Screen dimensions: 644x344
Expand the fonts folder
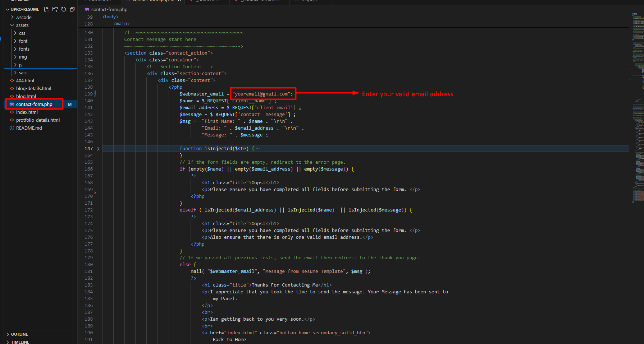pyautogui.click(x=15, y=49)
